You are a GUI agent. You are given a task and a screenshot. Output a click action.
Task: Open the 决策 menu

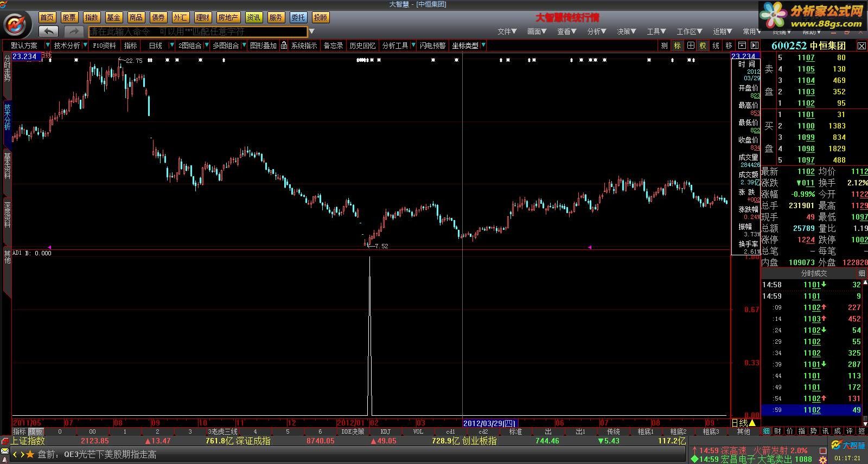(627, 31)
